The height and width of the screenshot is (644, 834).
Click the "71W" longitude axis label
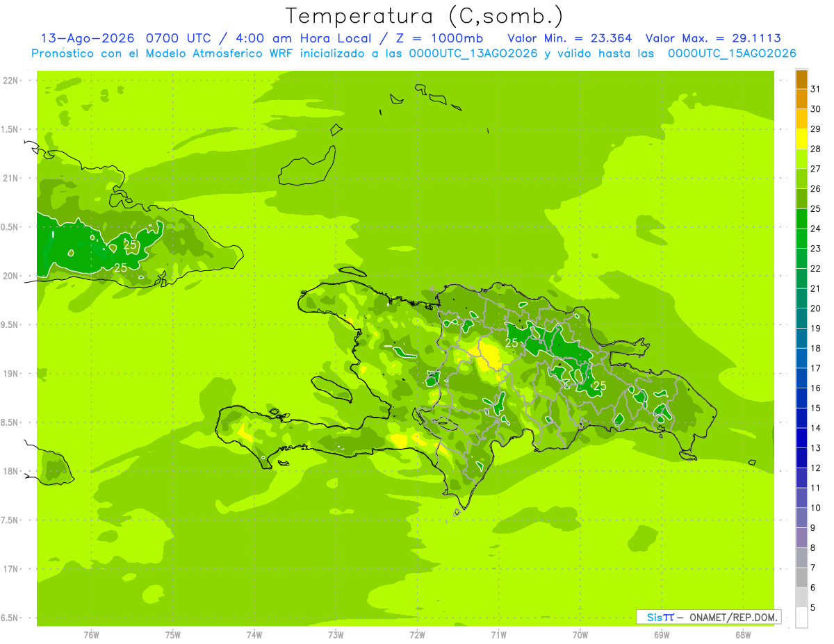498,634
